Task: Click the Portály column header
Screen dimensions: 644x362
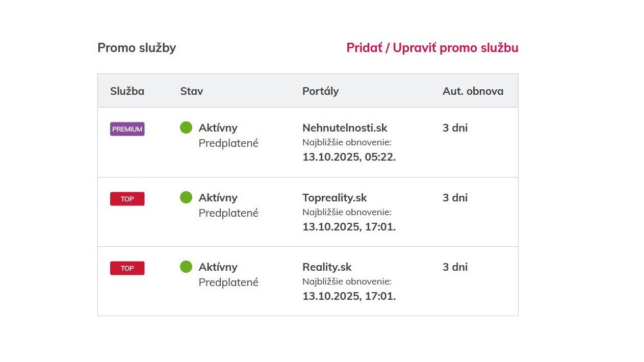Action: [x=320, y=91]
